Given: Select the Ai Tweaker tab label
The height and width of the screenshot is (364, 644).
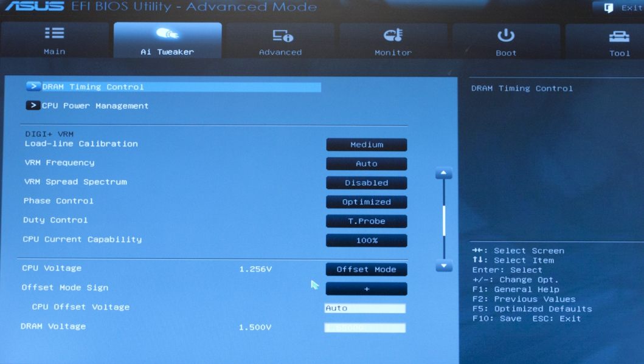Looking at the screenshot, I should click(167, 52).
